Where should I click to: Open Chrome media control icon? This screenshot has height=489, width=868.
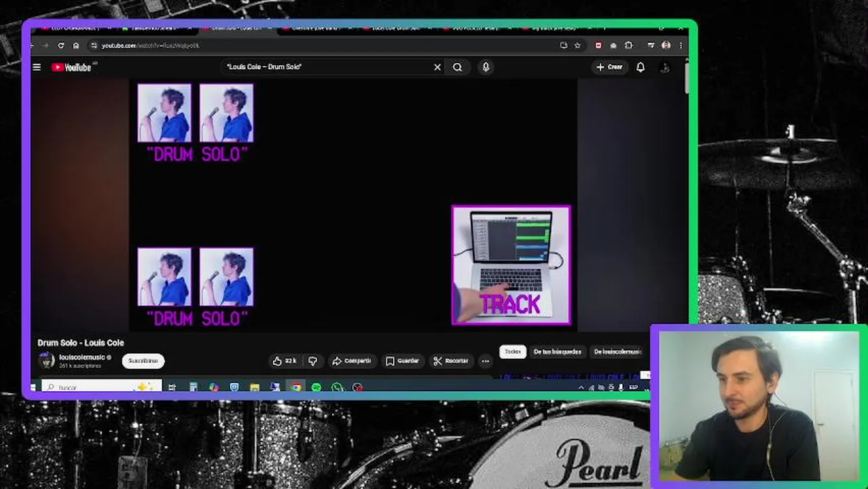651,46
